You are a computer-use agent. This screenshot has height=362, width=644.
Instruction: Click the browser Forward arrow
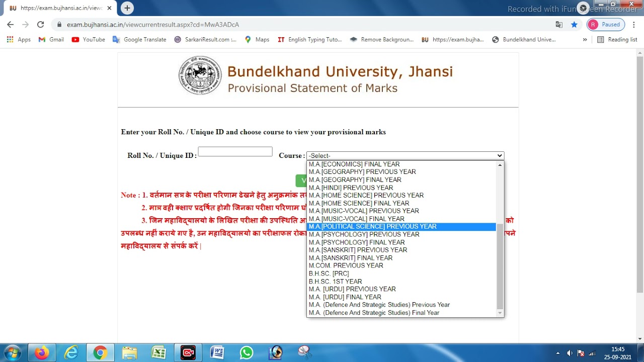25,24
